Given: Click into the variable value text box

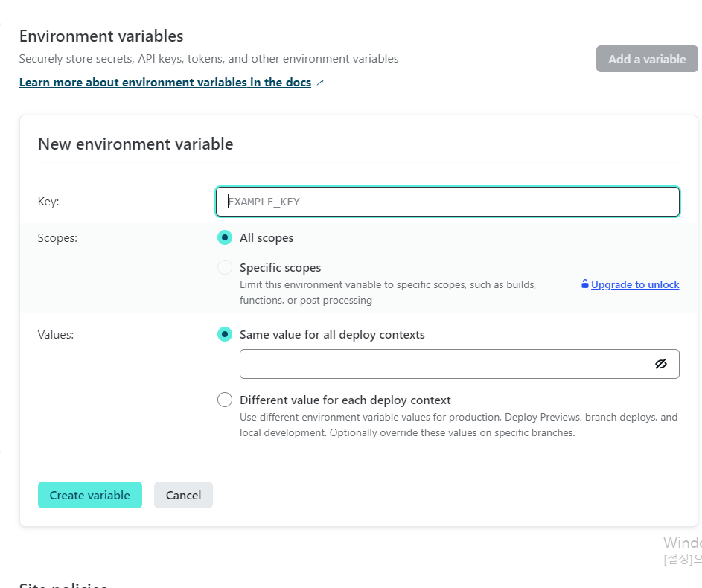Looking at the screenshot, I should (x=444, y=364).
